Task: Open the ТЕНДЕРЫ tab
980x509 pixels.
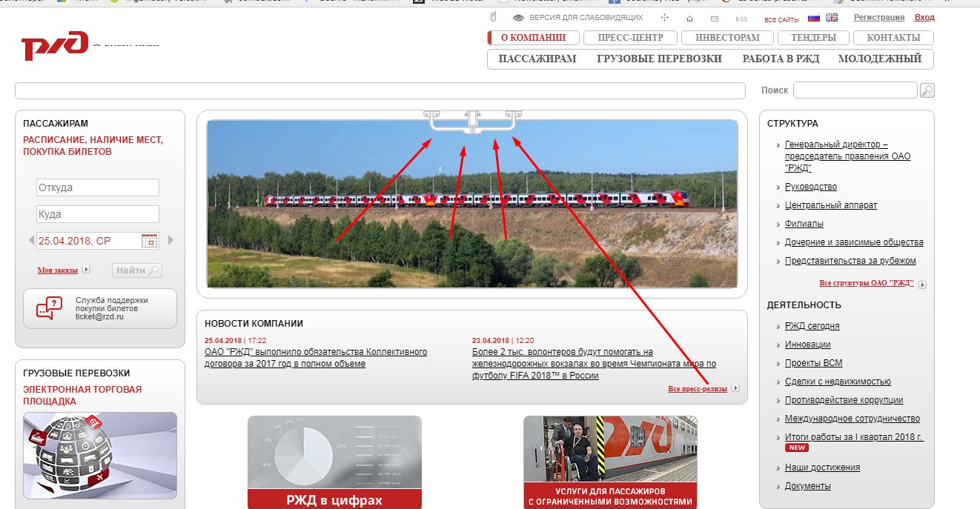Action: coord(813,38)
